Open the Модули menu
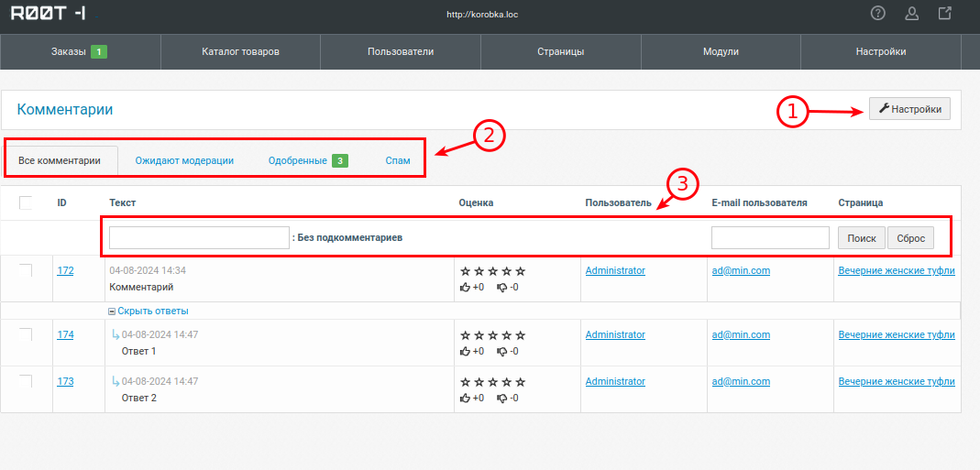 pyautogui.click(x=721, y=52)
